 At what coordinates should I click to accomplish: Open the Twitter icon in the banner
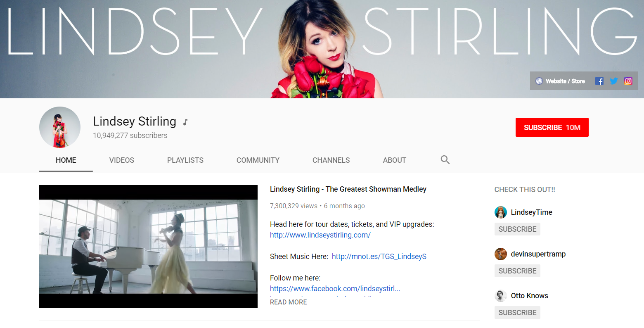[x=614, y=81]
